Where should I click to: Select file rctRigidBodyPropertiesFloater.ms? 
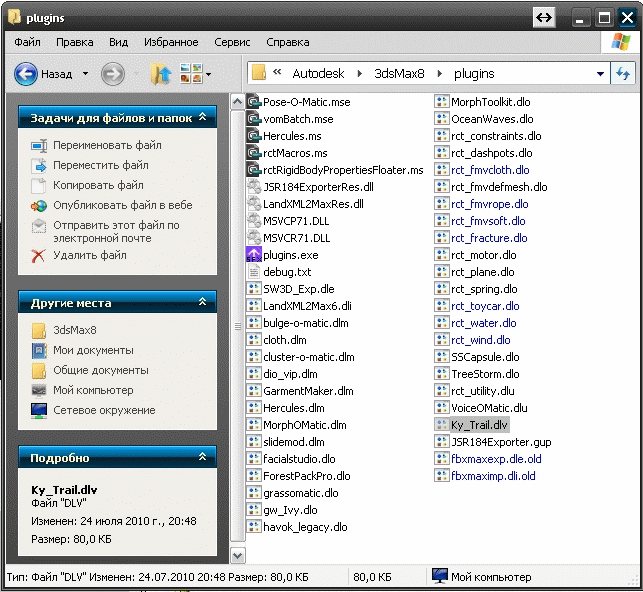tap(343, 170)
